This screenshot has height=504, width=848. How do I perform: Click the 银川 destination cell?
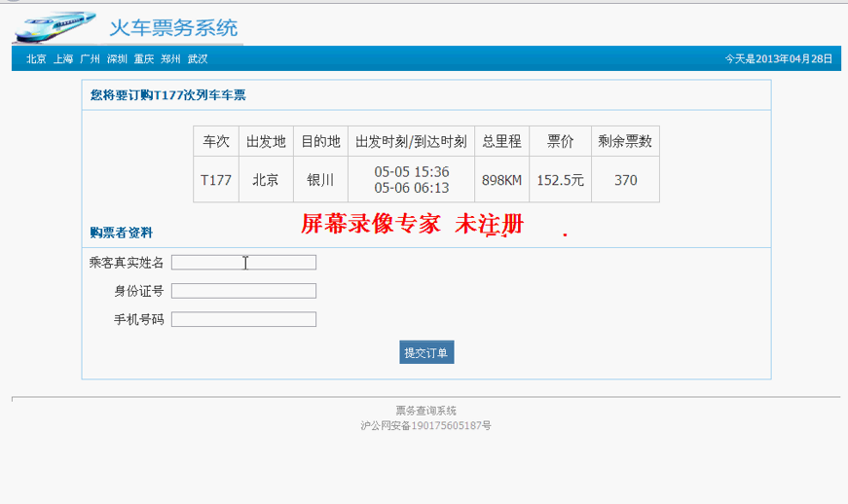[x=320, y=180]
